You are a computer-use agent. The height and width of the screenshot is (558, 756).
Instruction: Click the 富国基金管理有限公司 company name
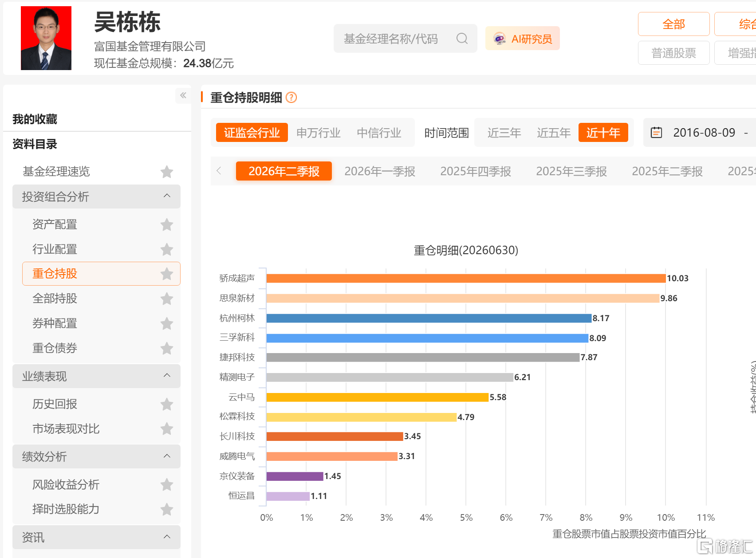click(x=150, y=46)
